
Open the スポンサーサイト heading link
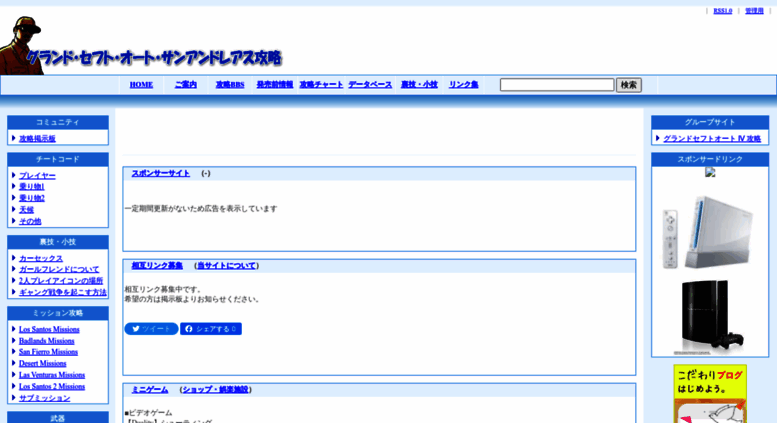pyautogui.click(x=161, y=173)
